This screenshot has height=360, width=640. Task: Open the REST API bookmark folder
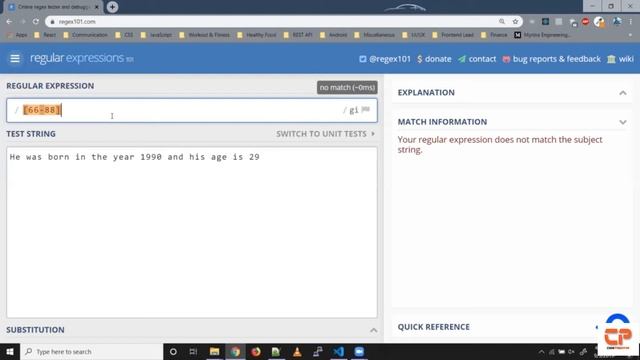(x=298, y=35)
